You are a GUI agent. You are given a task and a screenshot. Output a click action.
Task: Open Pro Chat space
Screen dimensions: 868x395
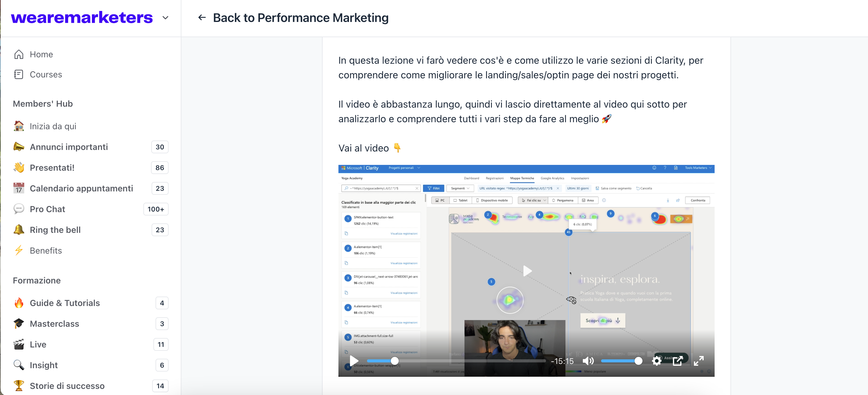pos(47,209)
